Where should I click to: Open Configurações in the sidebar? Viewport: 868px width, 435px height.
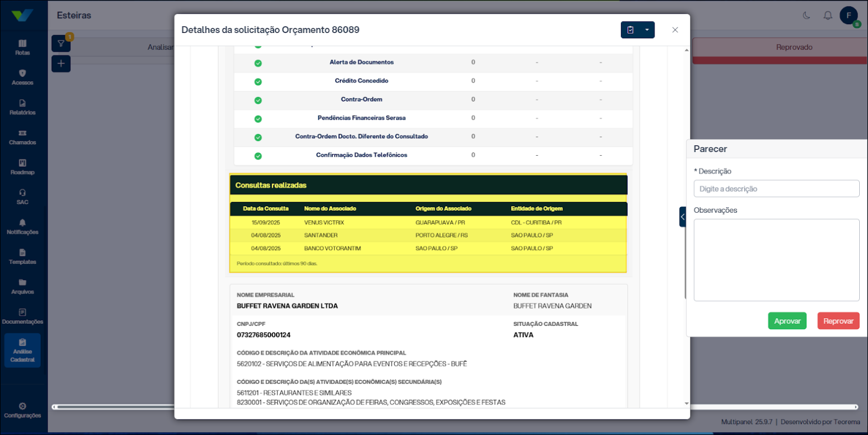[x=23, y=410]
